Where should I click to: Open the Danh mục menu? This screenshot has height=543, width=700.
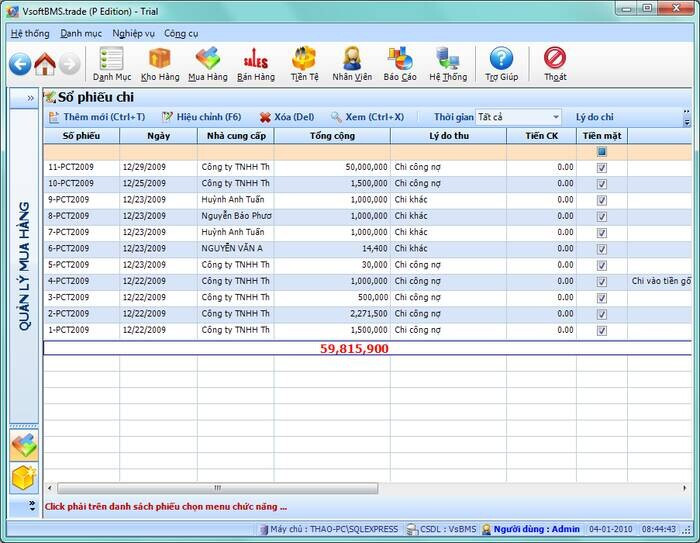click(80, 33)
